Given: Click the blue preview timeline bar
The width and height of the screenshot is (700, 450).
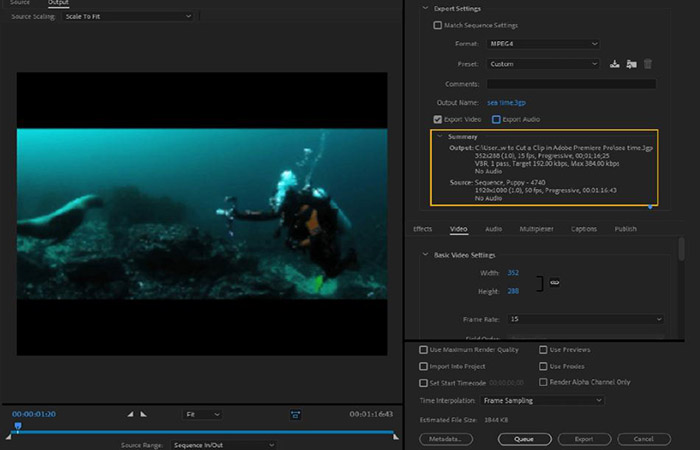Looking at the screenshot, I should (205, 432).
